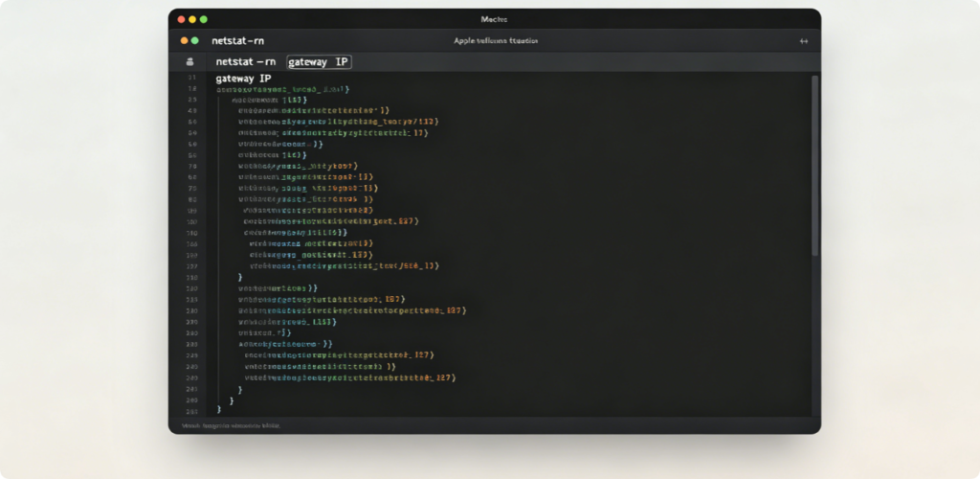Open the netstat-rn tab title beside the colored dots
Image resolution: width=980 pixels, height=479 pixels.
tap(238, 40)
